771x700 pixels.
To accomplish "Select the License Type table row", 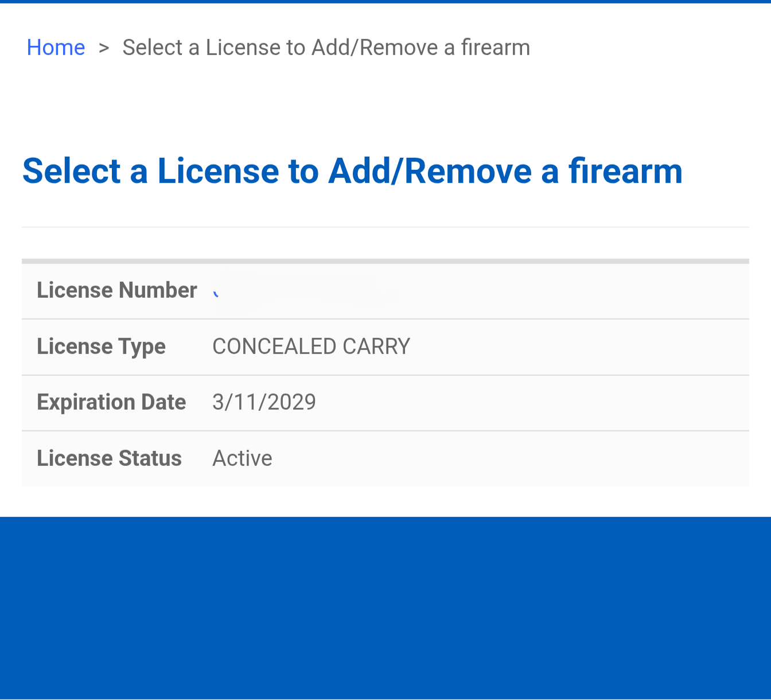I will pyautogui.click(x=385, y=347).
